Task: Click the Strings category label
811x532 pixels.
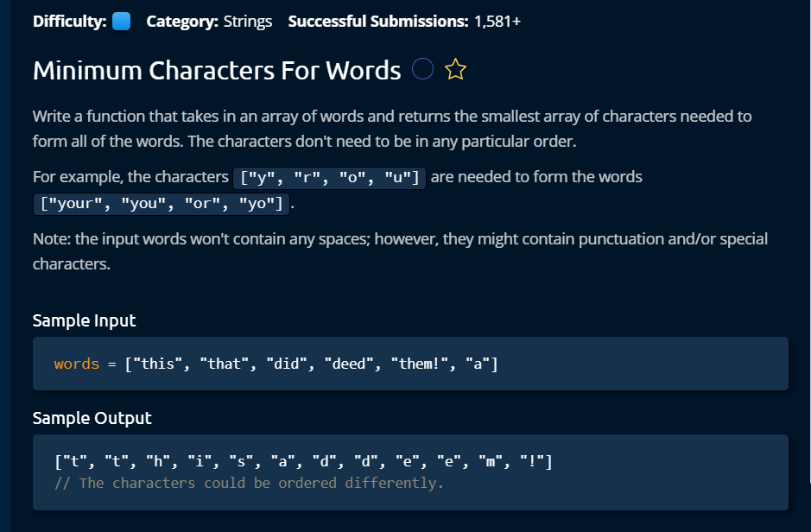Action: click(248, 22)
